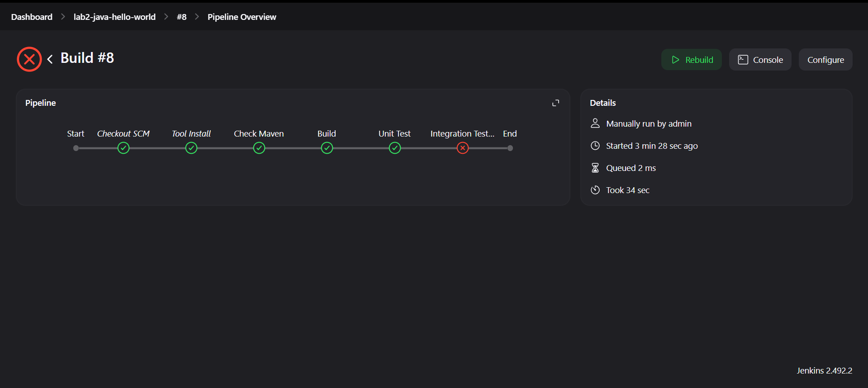
Task: Select the Check Maven stage node
Action: click(x=259, y=148)
